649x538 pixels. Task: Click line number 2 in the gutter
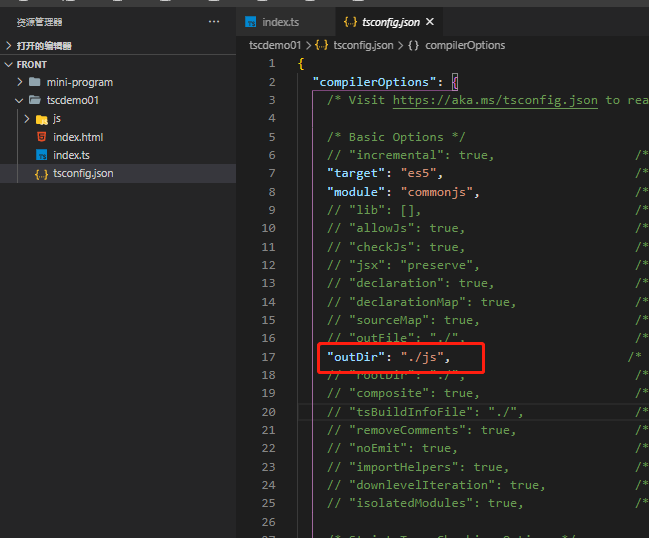[x=272, y=82]
